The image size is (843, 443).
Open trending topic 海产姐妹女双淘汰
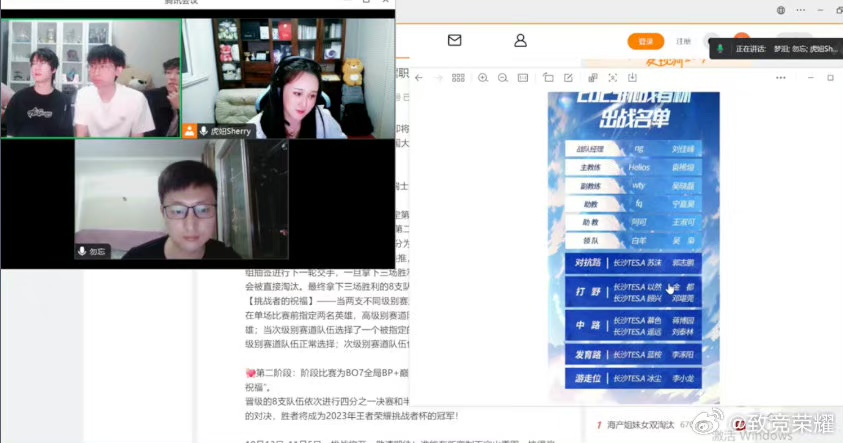click(x=640, y=425)
